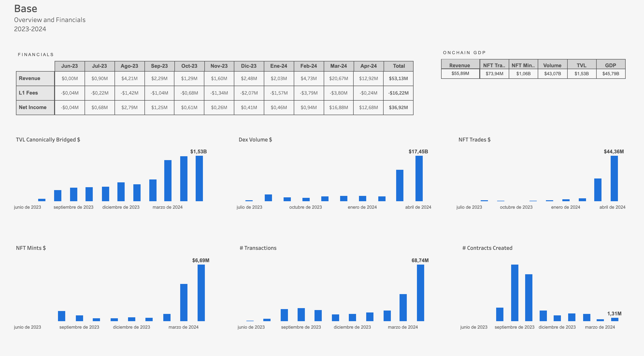Click the Onchain GDP Revenue value $55,89M
Viewport: 644px width, 356px height.
460,74
